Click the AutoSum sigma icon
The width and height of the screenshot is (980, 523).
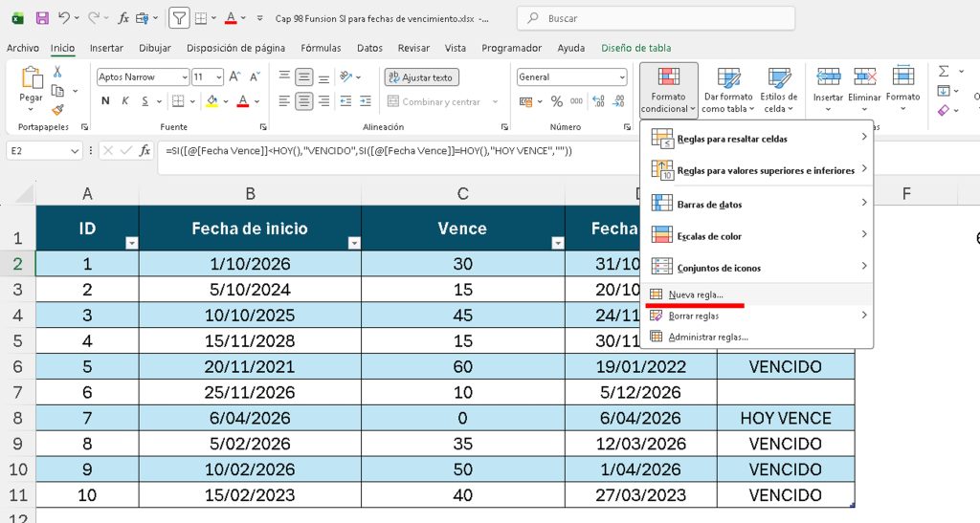(x=944, y=72)
